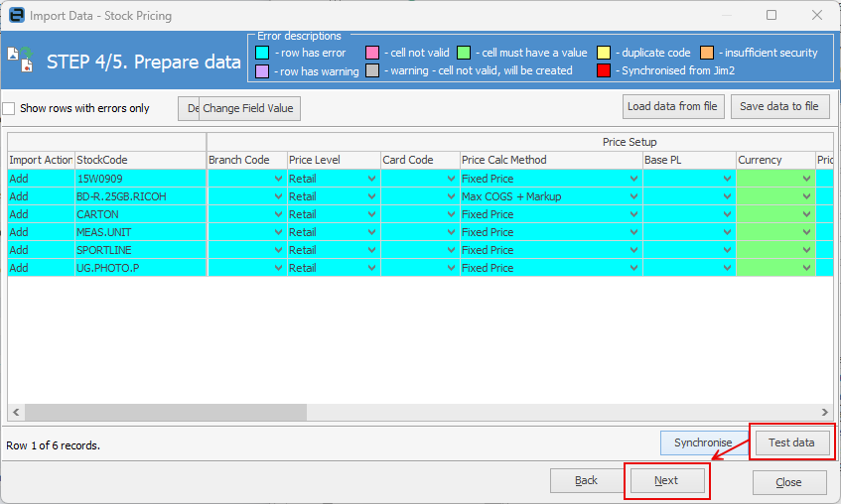841x504 pixels.
Task: Open Base PL dropdown for MEAS.UNIT row
Action: 727,232
